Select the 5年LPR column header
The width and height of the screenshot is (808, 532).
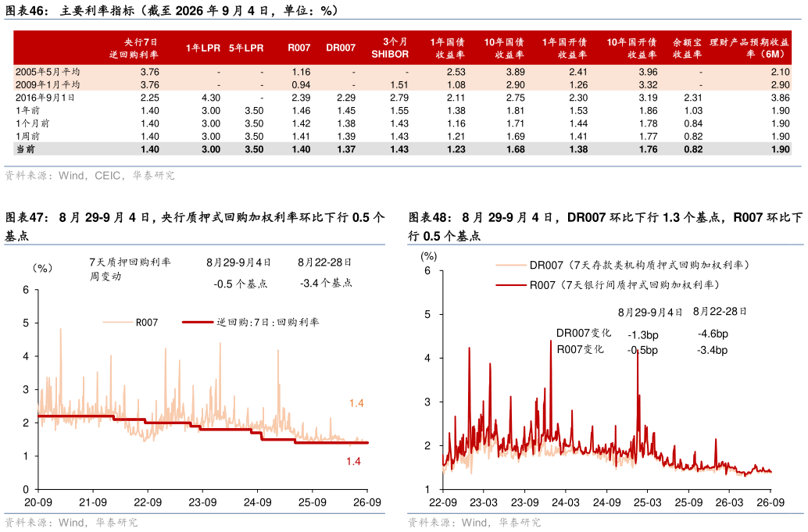tap(246, 48)
